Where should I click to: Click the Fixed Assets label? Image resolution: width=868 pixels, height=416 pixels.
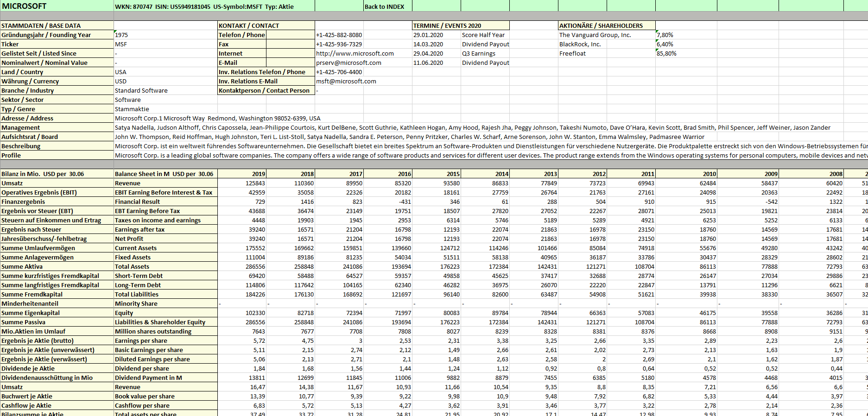(x=166, y=257)
